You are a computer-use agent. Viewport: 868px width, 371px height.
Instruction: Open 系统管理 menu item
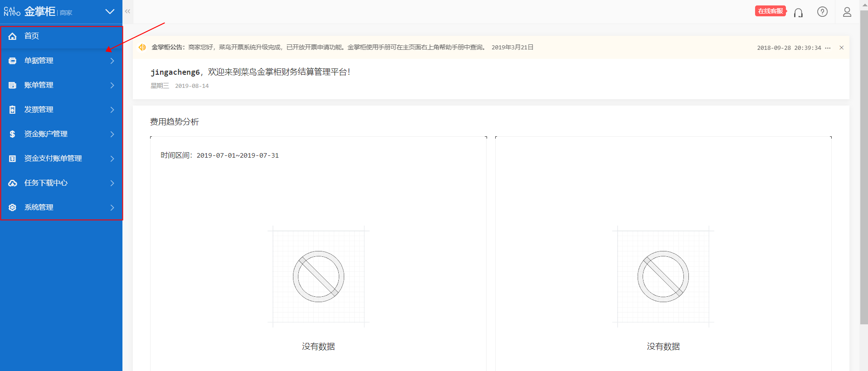[x=62, y=207]
